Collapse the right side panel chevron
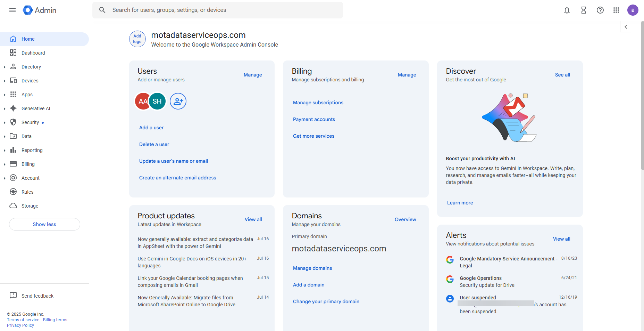This screenshot has width=644, height=331. click(x=626, y=27)
